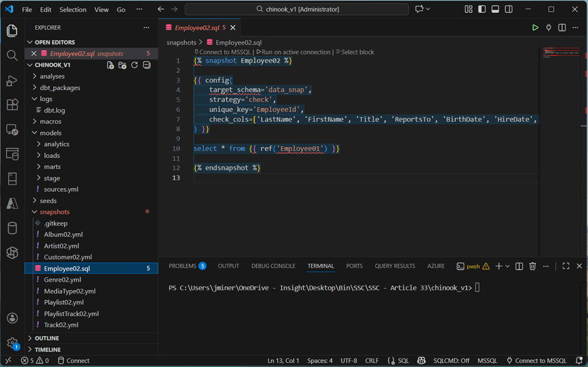The width and height of the screenshot is (588, 367).
Task: Expand the models > analytics folder
Action: click(57, 144)
